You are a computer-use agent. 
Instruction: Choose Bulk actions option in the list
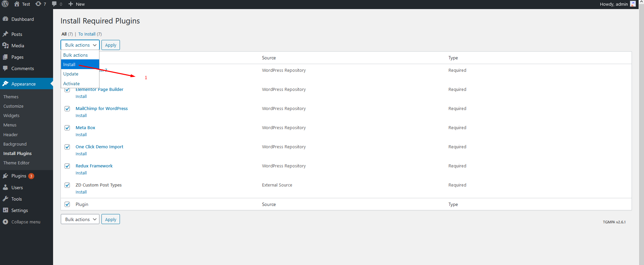point(80,55)
